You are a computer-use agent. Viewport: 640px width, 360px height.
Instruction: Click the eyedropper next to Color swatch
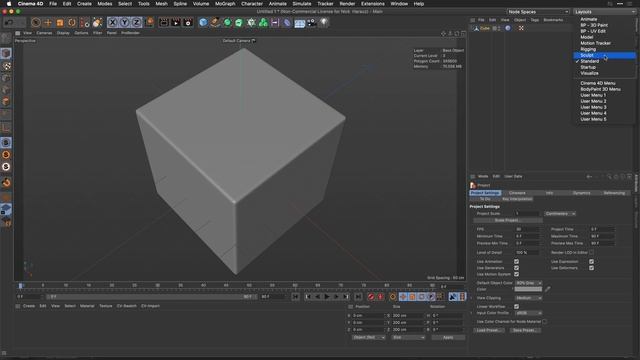[x=547, y=289]
